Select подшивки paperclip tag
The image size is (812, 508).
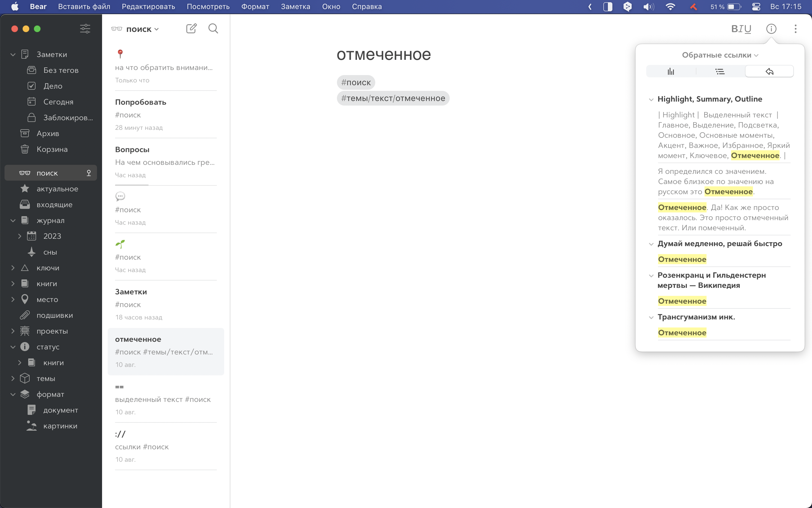[51, 315]
